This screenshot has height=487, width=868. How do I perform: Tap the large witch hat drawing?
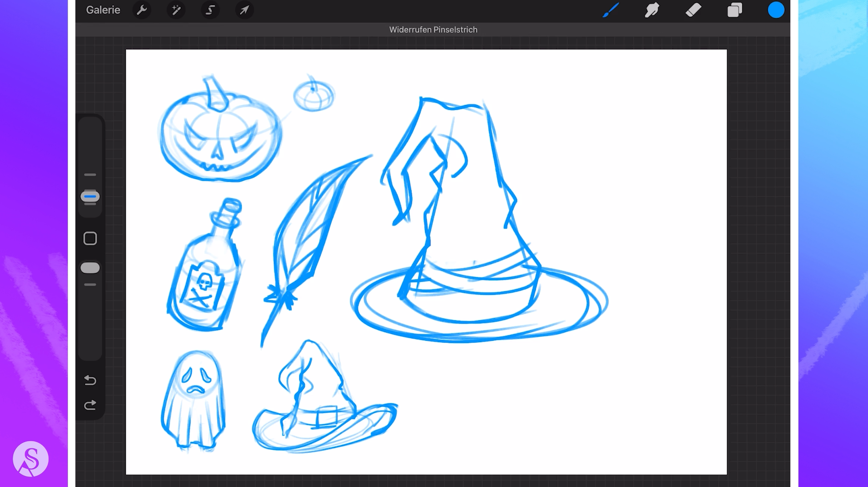(x=477, y=236)
